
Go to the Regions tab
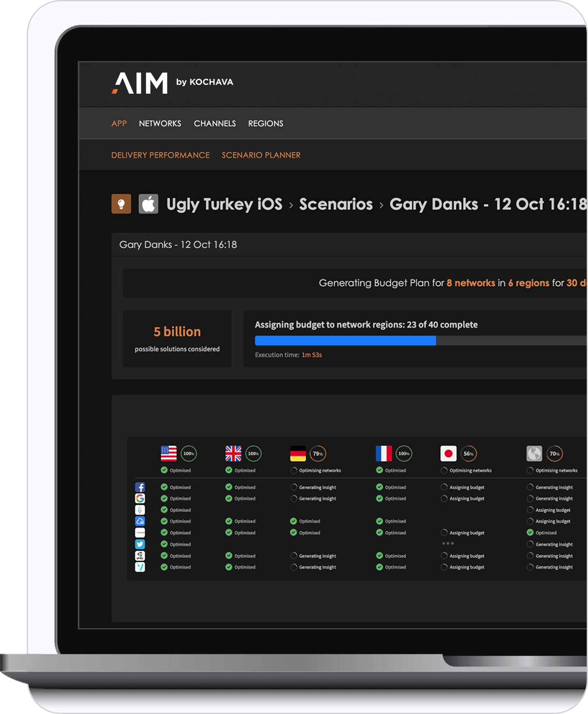coord(266,124)
